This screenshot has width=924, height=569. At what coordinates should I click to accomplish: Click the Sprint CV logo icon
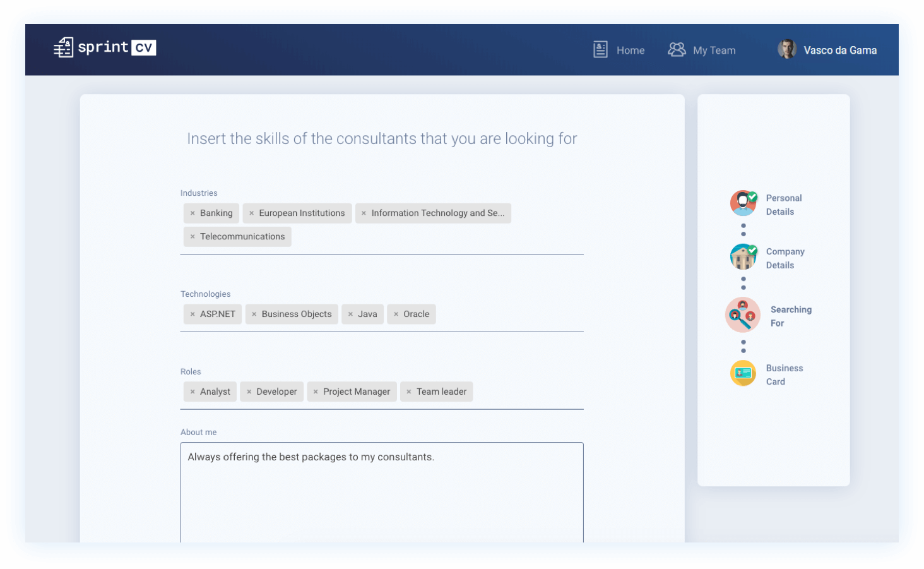[63, 47]
